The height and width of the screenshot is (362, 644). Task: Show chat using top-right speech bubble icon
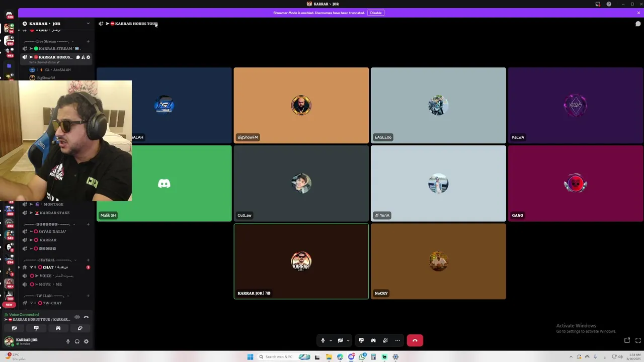[638, 24]
